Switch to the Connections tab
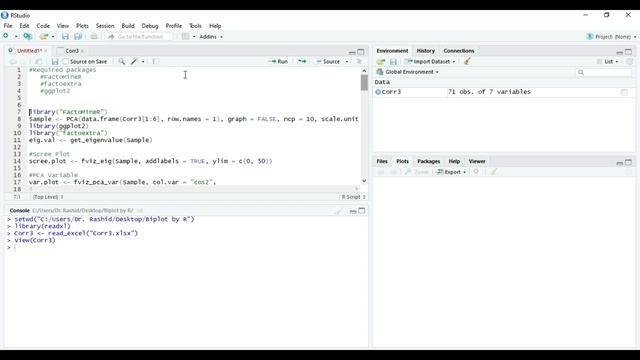Viewport: 640px width, 360px height. 459,51
